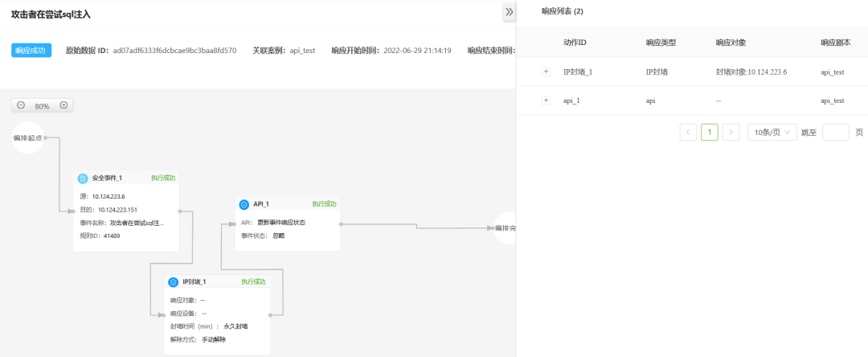The image size is (868, 357).
Task: Expand the api_1 table row
Action: point(547,101)
